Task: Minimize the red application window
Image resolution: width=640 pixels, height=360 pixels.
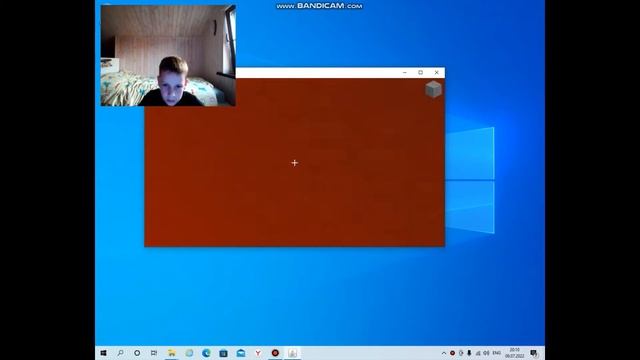Action: [x=404, y=73]
